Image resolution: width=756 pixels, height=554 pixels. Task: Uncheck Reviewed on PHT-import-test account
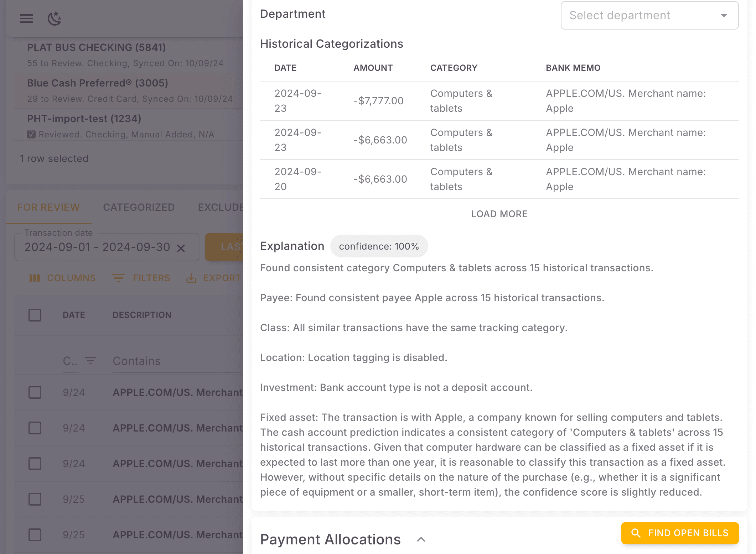31,134
